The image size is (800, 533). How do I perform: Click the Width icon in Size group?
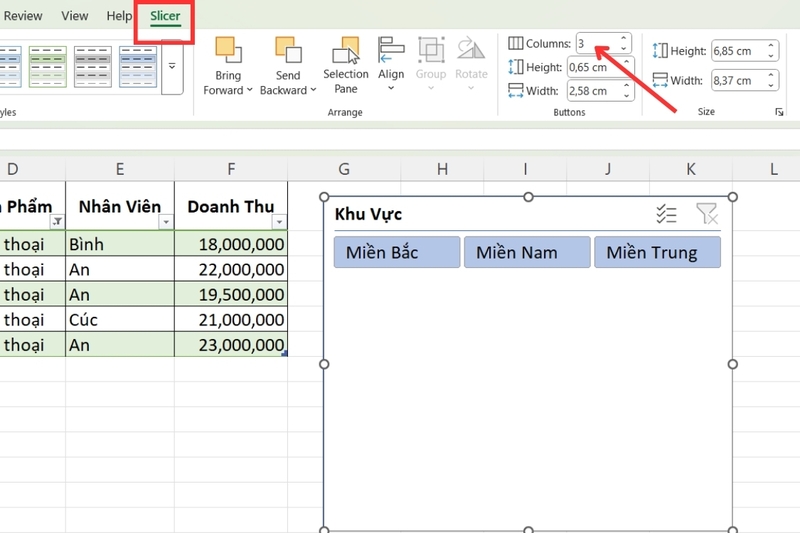660,80
